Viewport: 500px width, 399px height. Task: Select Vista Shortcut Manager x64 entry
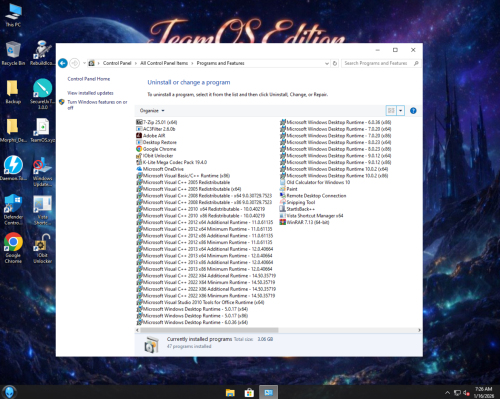(x=311, y=216)
